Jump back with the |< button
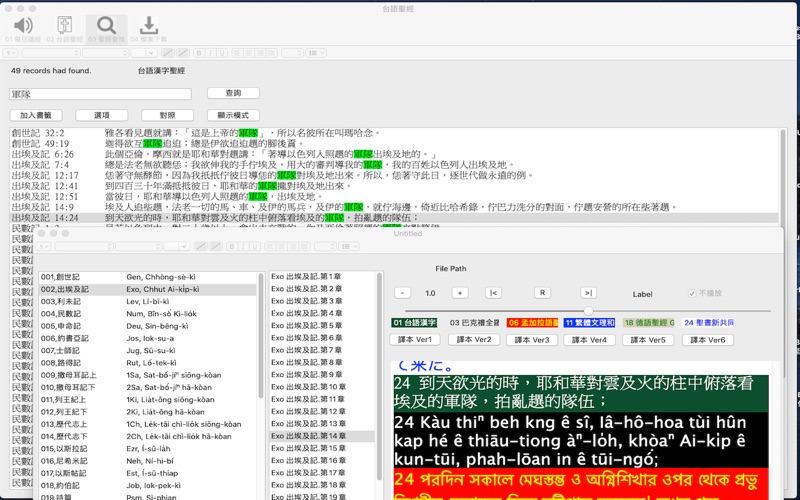Screen dimensions: 800x500 click(493, 293)
